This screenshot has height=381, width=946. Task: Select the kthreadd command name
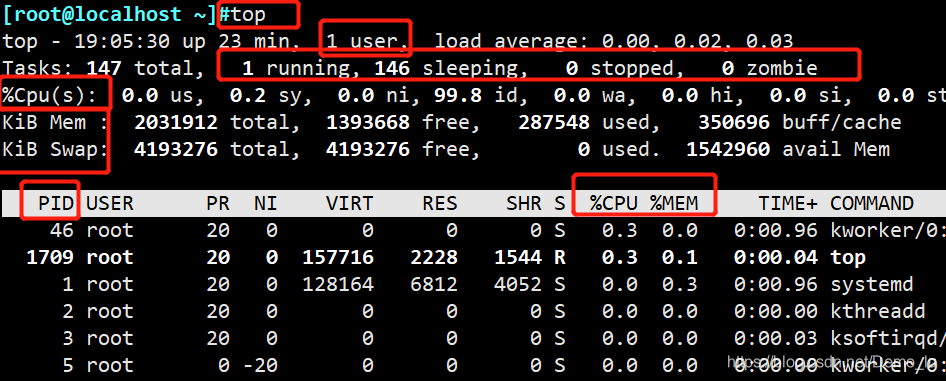coord(877,311)
